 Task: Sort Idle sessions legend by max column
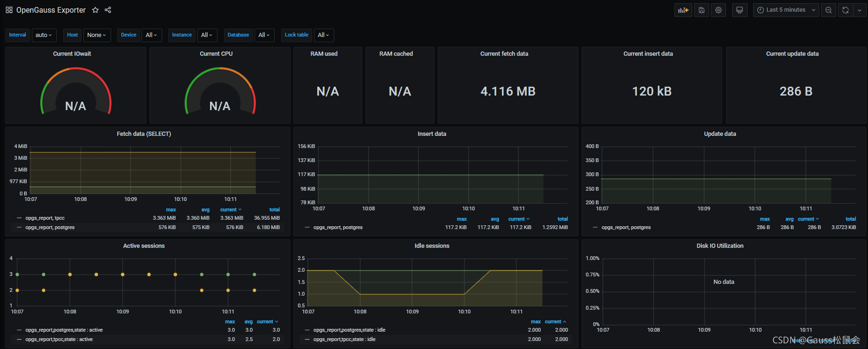coord(536,322)
